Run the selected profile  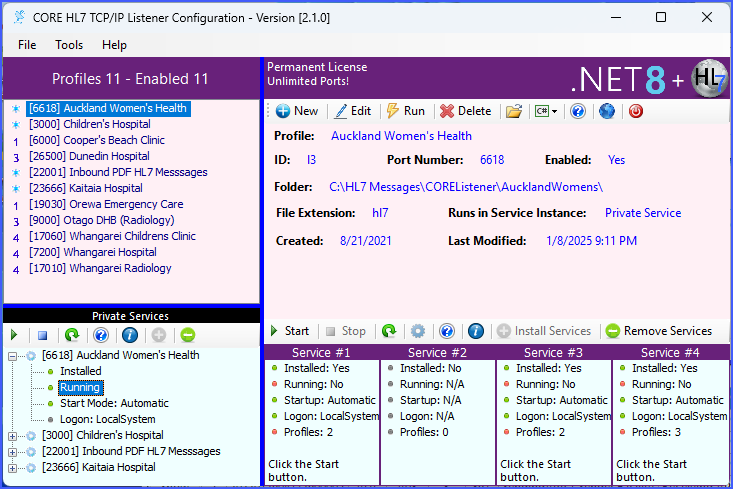[x=406, y=111]
